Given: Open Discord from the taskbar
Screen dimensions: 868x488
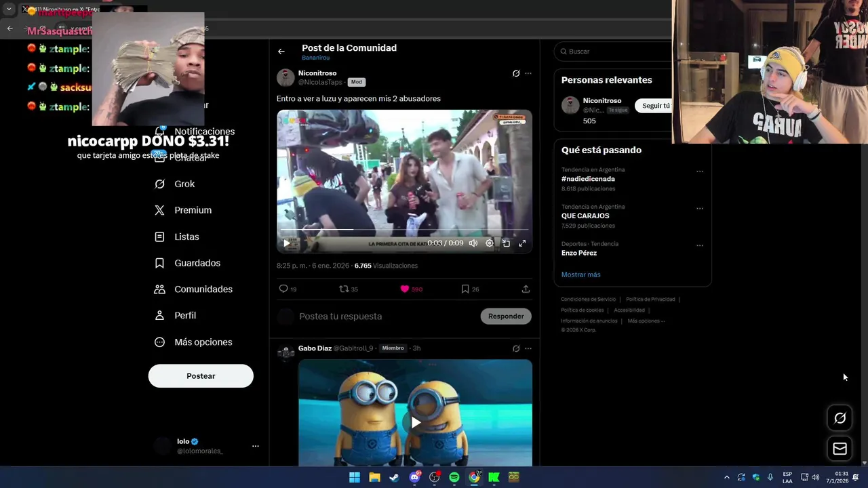Looking at the screenshot, I should (414, 477).
